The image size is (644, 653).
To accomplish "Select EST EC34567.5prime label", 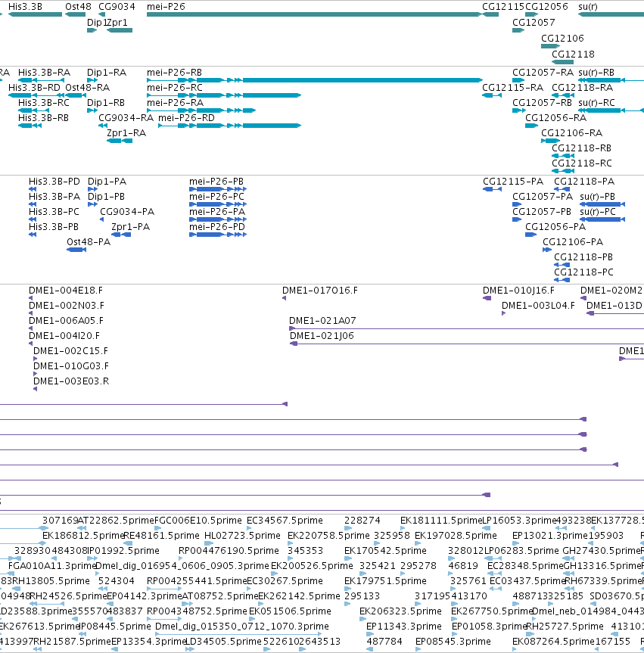I will (285, 521).
